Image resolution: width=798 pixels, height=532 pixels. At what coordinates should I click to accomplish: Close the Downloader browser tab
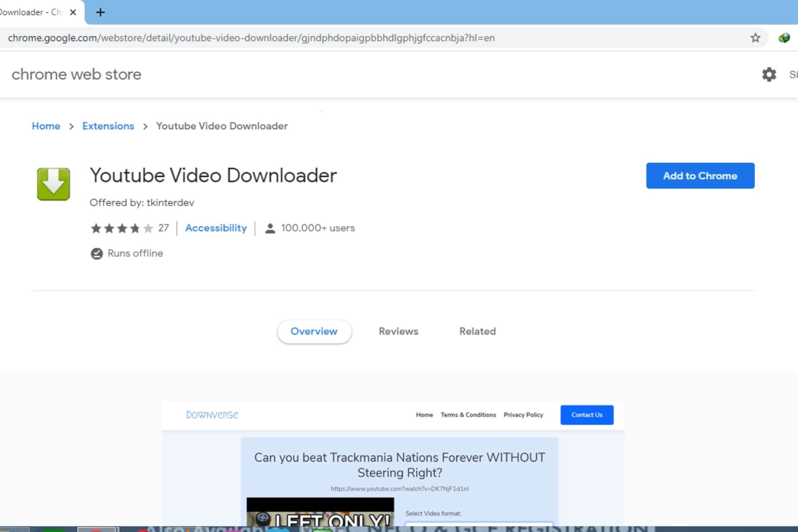(73, 12)
